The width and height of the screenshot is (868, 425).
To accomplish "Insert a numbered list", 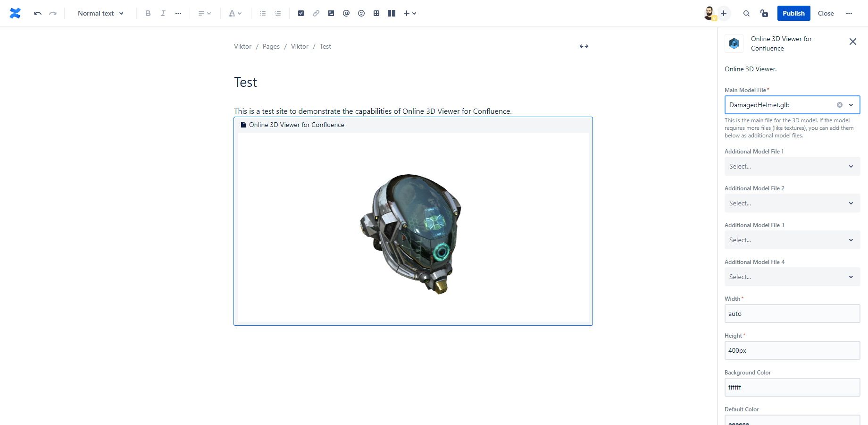I will tap(278, 13).
